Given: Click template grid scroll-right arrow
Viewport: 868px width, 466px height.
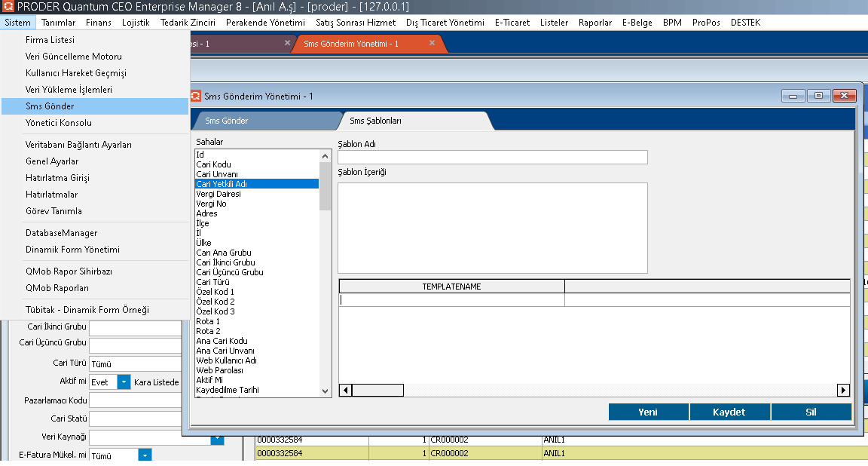Looking at the screenshot, I should coord(844,390).
